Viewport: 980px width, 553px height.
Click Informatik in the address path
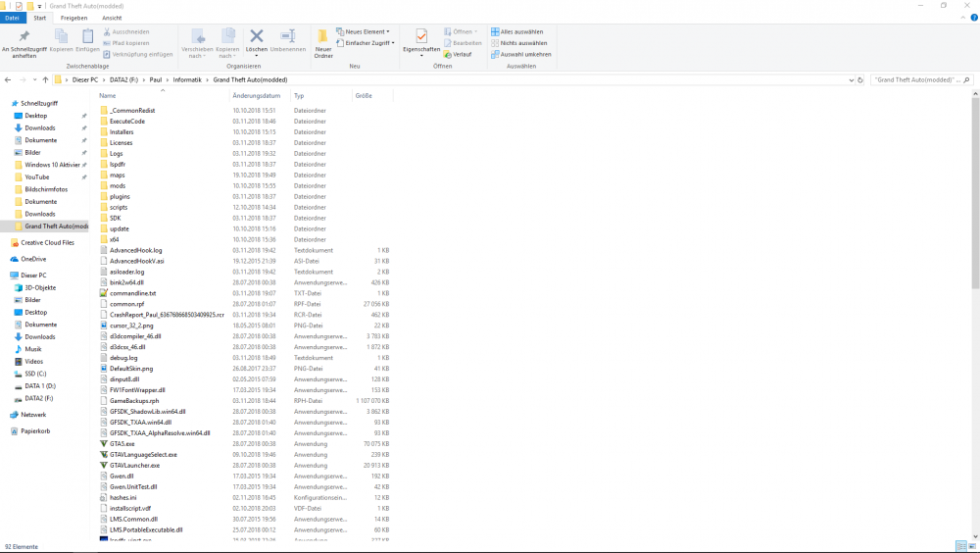[x=187, y=80]
